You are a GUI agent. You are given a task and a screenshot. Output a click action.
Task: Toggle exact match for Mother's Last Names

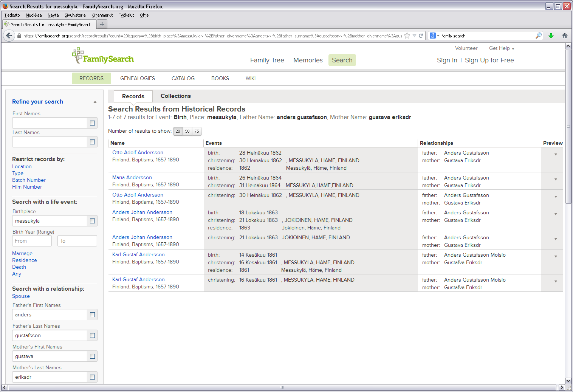tap(92, 377)
